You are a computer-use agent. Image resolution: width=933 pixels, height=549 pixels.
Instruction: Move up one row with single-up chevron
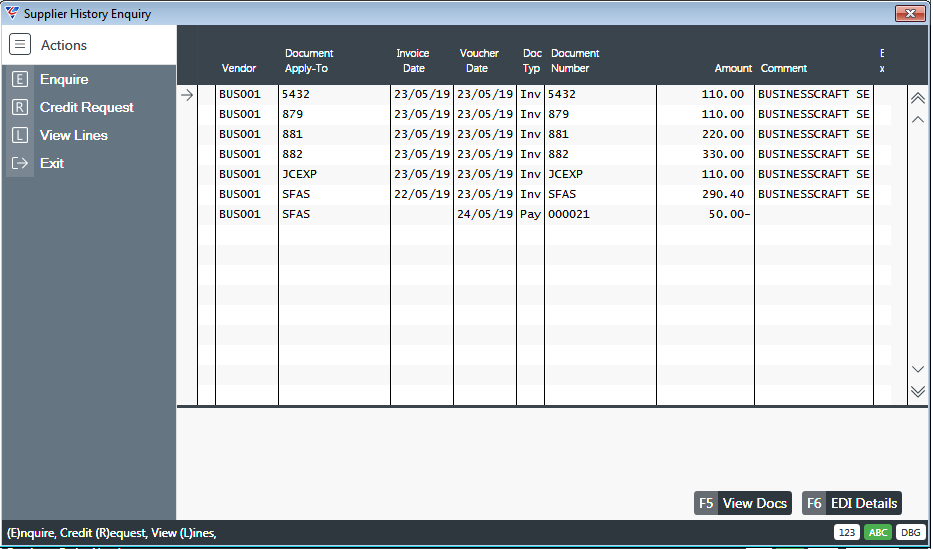918,120
